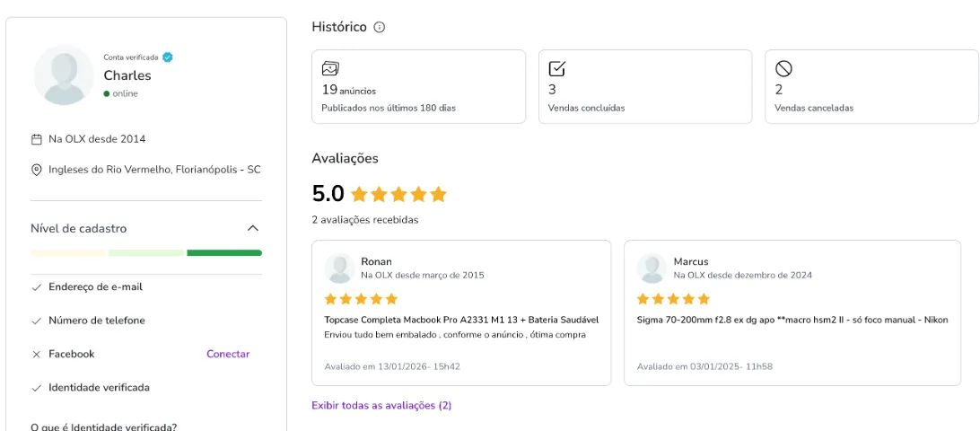Click the Vendas concluídas checkmark icon

tap(556, 68)
